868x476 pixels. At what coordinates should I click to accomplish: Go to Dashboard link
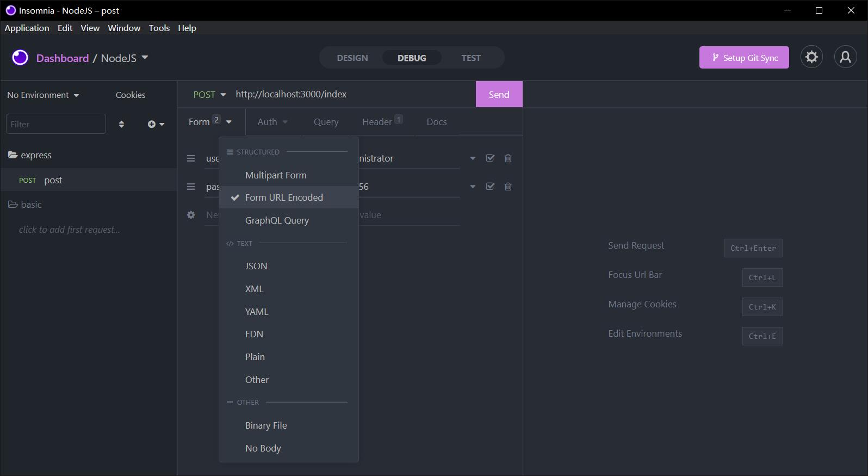point(63,58)
